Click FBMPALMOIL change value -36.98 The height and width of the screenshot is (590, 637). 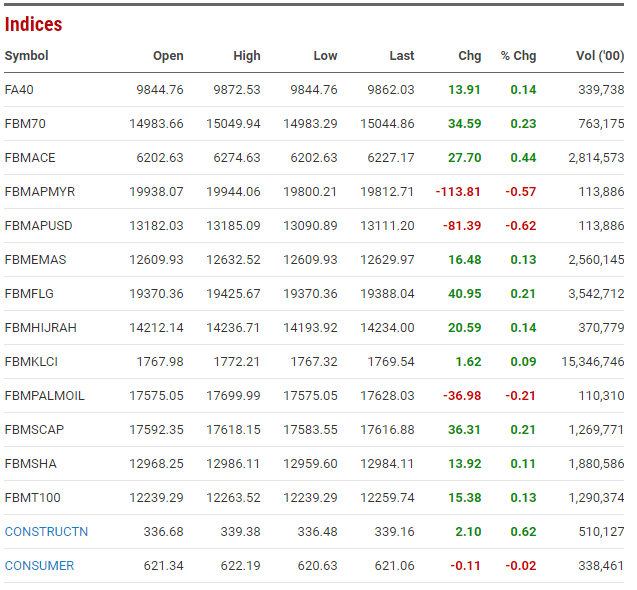462,395
